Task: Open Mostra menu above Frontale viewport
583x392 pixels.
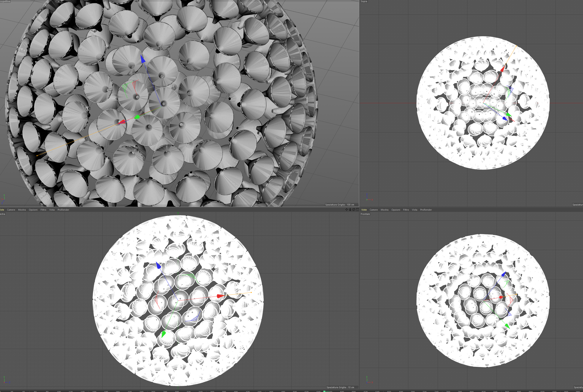Action: click(384, 210)
